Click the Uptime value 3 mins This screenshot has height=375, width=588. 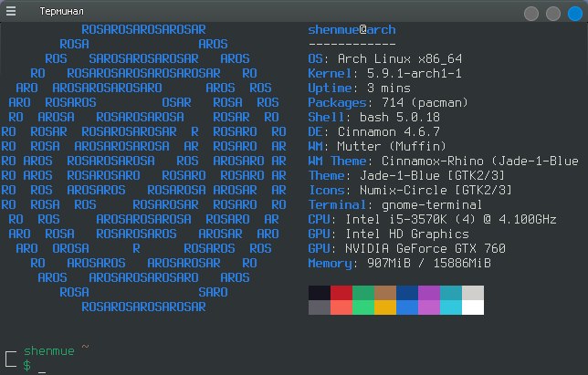389,88
